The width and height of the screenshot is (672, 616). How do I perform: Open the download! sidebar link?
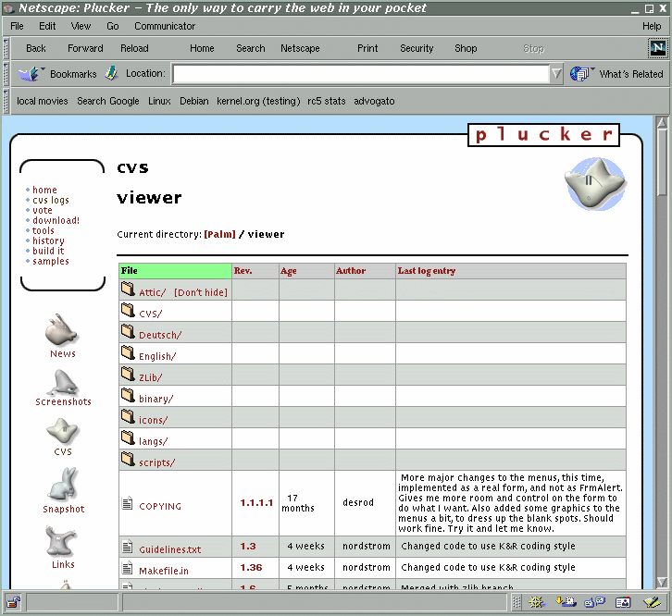(x=56, y=220)
